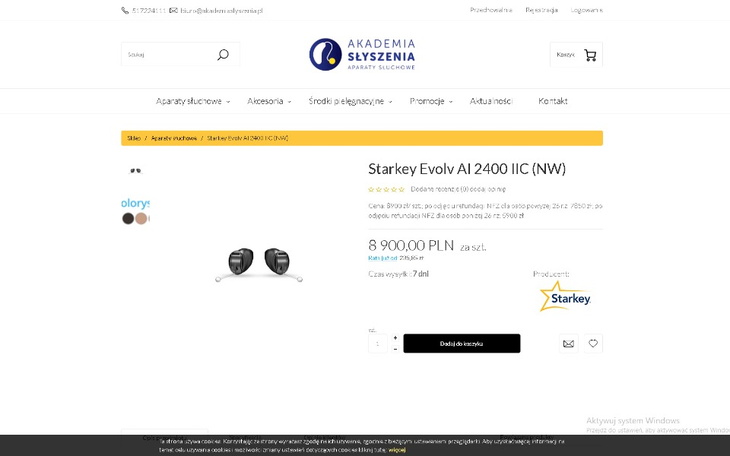
Task: Select the small product thumbnail image
Action: click(x=135, y=171)
